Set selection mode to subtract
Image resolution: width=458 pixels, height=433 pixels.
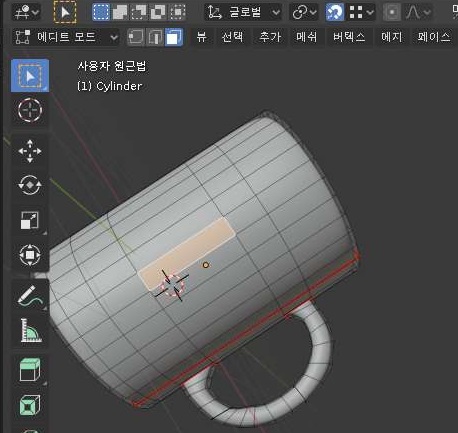(139, 12)
